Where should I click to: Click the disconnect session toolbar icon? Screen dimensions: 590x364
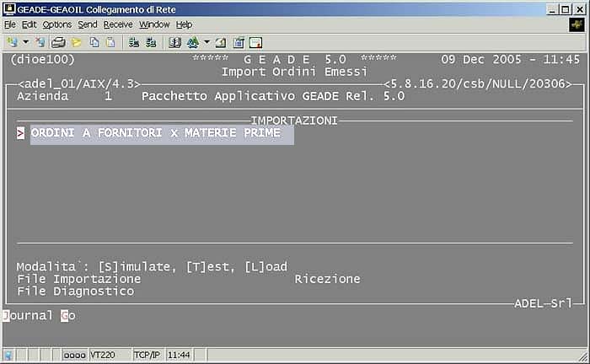[40, 41]
